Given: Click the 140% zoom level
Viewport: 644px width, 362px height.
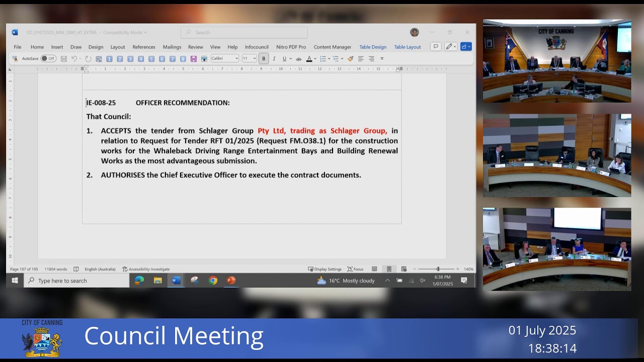Looking at the screenshot, I should click(468, 269).
